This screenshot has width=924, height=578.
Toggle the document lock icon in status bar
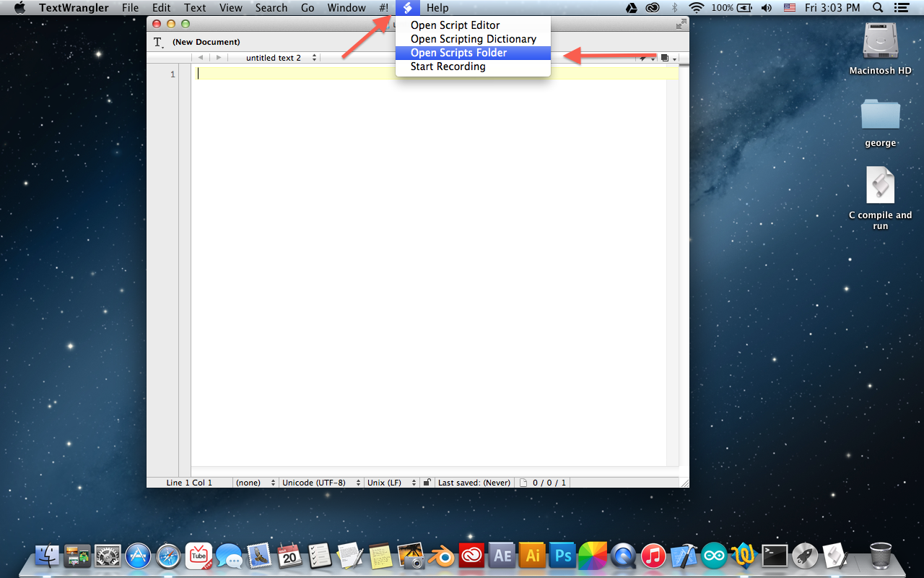(427, 483)
